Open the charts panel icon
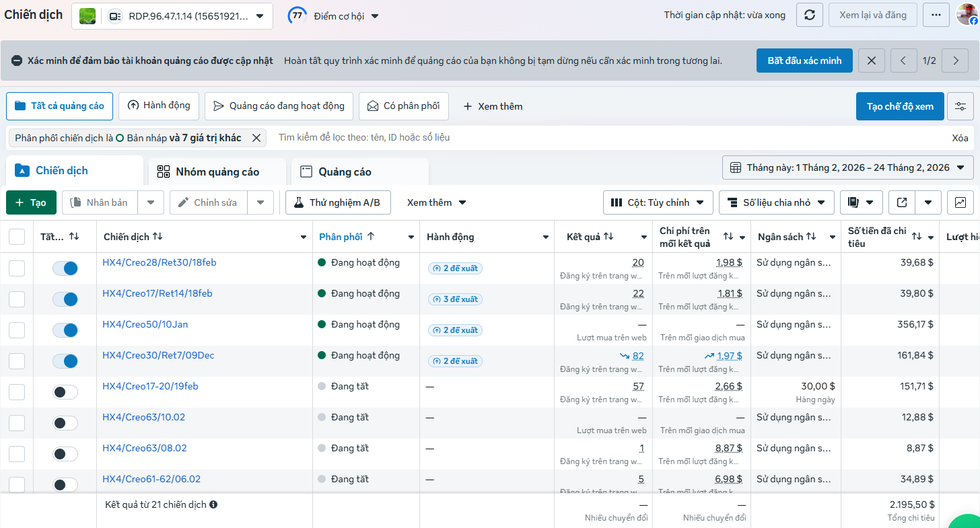This screenshot has height=528, width=980. click(x=960, y=202)
